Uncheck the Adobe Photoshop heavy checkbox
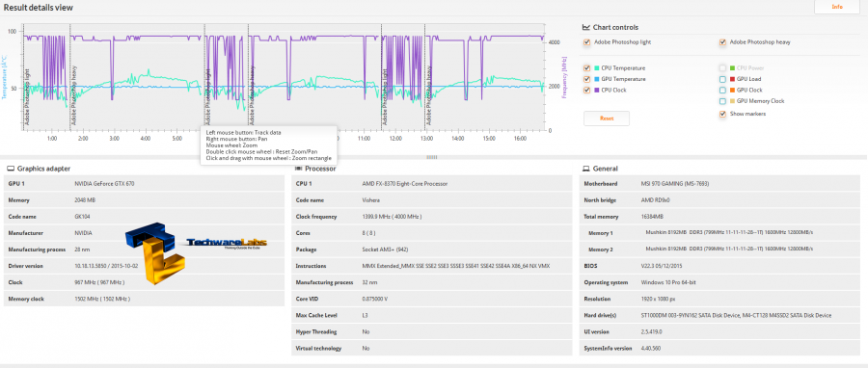 pos(722,42)
